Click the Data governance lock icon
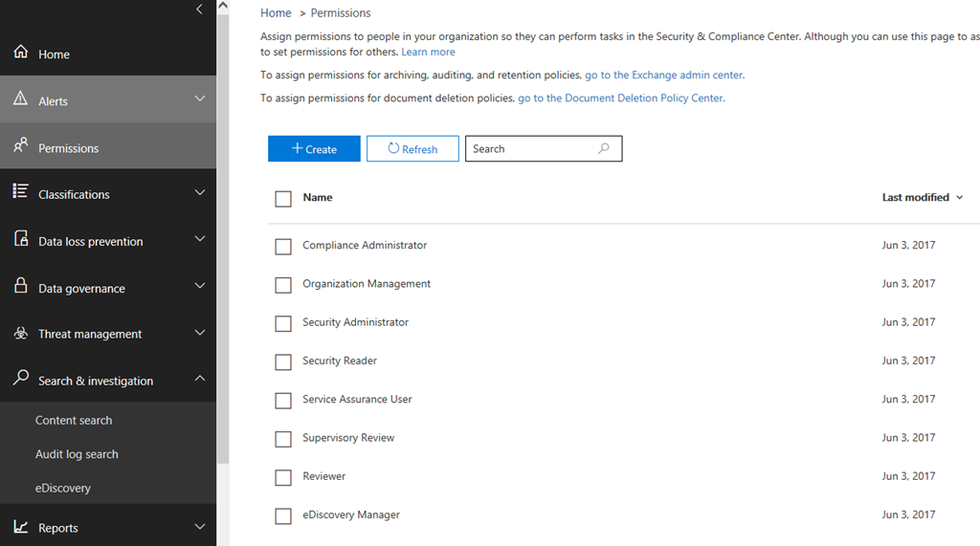Image resolution: width=980 pixels, height=546 pixels. [x=20, y=286]
